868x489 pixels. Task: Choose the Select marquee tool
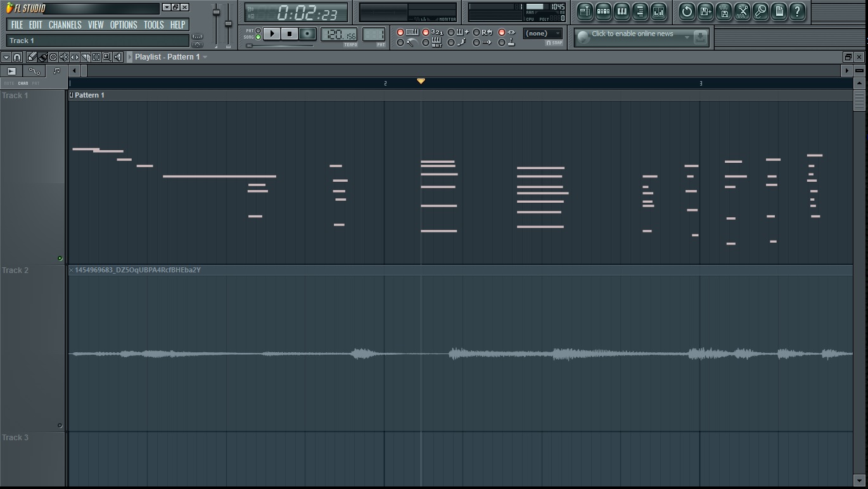96,57
